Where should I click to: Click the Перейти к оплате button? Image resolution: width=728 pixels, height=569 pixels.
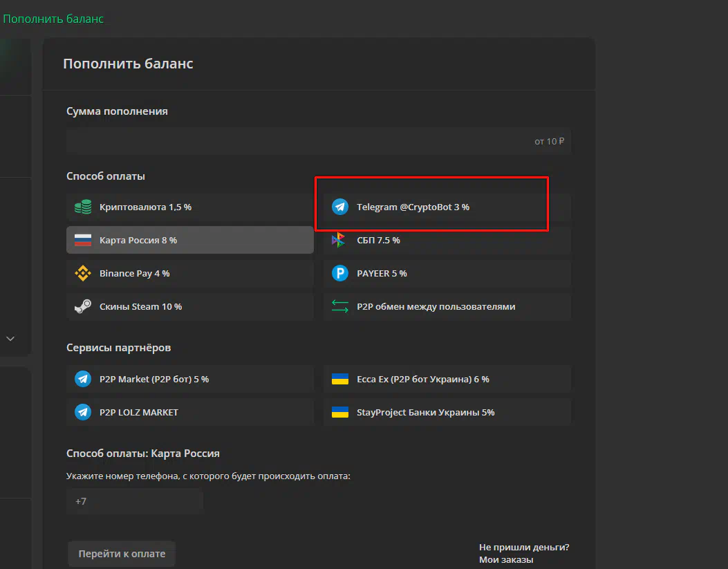(x=122, y=554)
